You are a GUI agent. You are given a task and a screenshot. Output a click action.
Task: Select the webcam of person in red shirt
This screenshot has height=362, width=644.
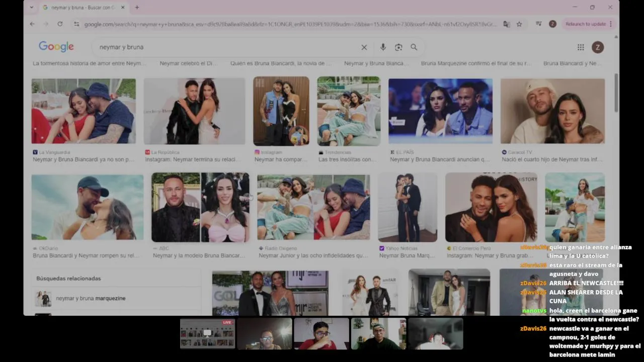tap(321, 333)
